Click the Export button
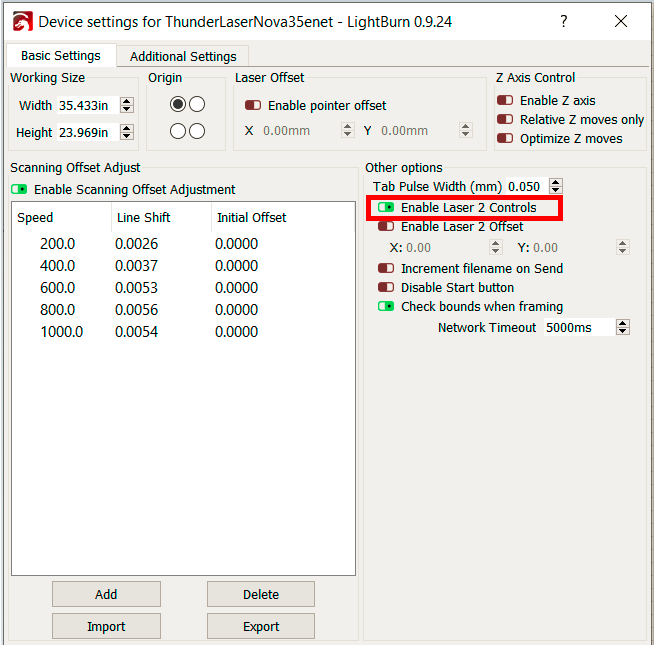 click(x=261, y=626)
